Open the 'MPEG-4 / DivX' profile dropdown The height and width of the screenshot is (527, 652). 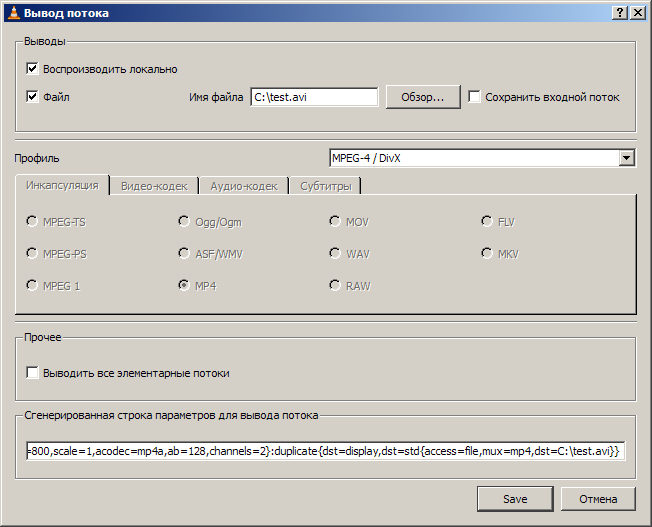[x=626, y=158]
